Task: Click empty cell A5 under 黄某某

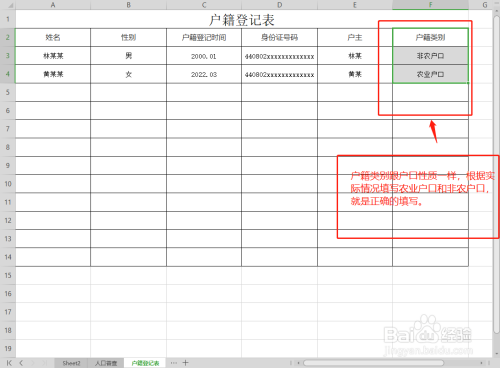Action: [x=53, y=92]
